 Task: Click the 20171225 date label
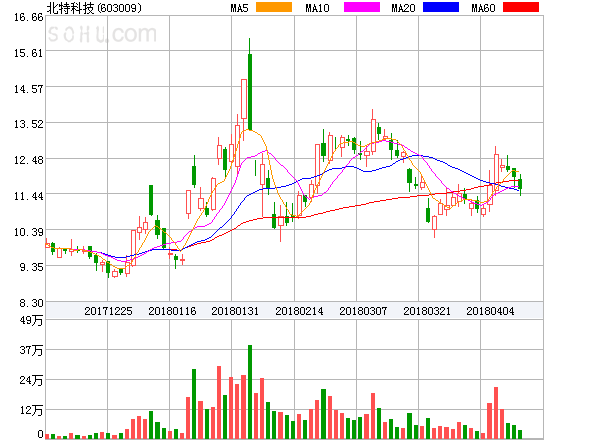(x=108, y=311)
